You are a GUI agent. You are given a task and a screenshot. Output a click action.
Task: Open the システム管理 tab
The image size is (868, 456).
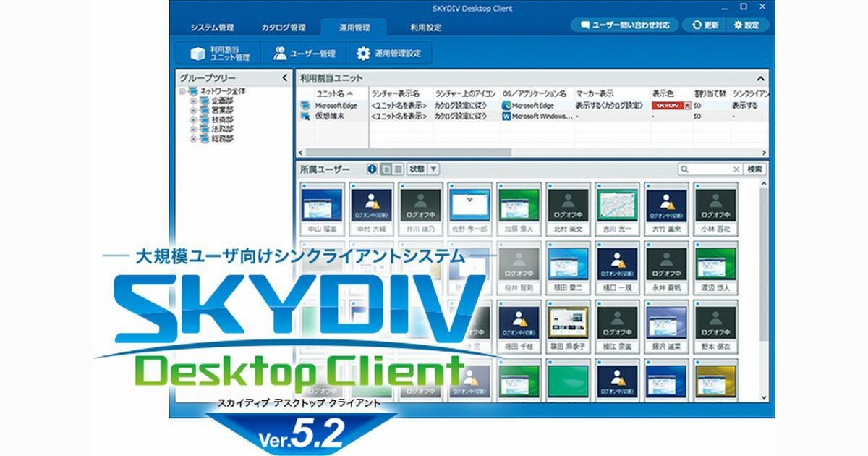point(212,28)
